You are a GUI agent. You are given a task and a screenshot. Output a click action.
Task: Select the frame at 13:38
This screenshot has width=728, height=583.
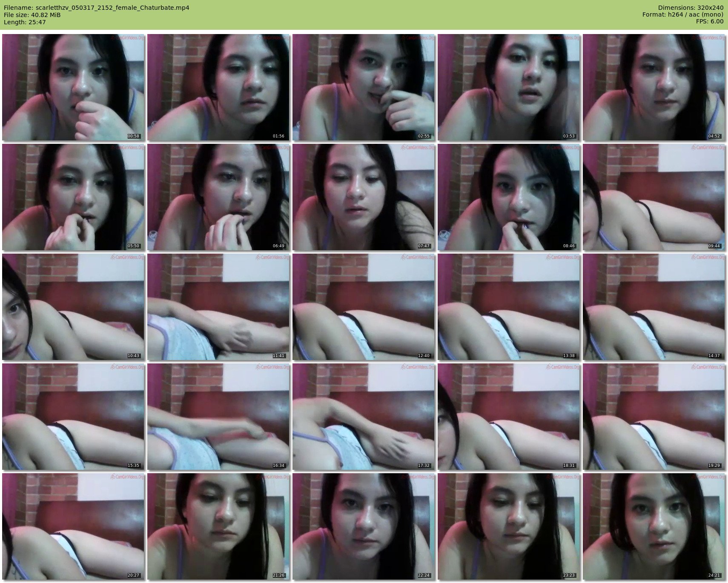[x=508, y=307]
